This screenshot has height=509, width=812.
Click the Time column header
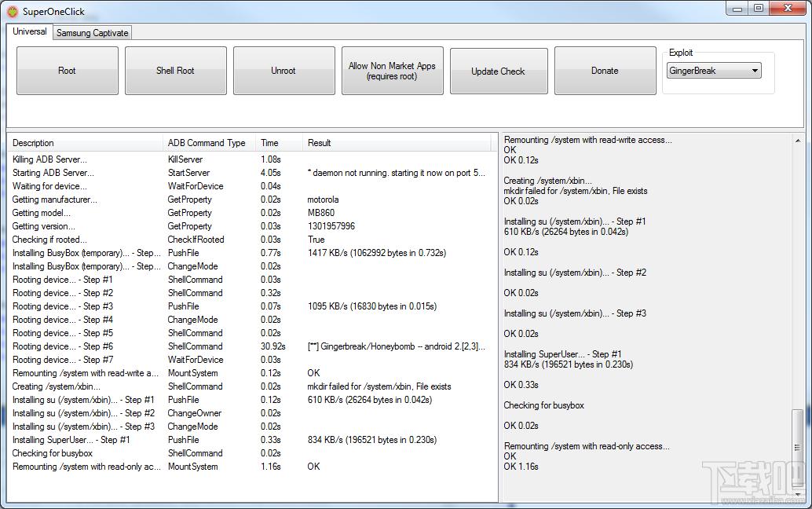point(279,143)
